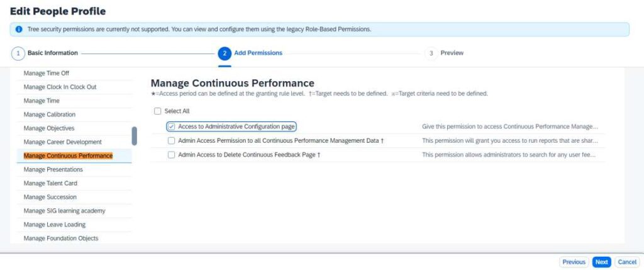Image resolution: width=644 pixels, height=270 pixels.
Task: Tick Admin Access to Delete Continuous Feedback Page
Action: (x=171, y=155)
